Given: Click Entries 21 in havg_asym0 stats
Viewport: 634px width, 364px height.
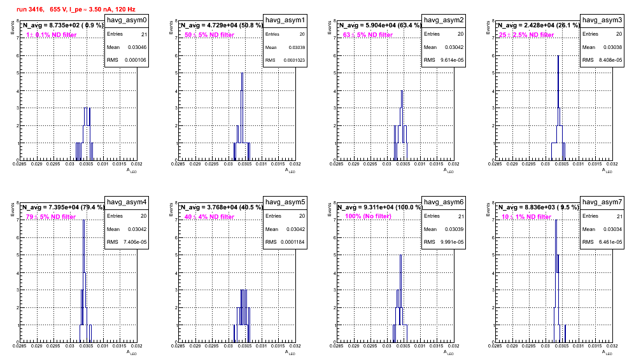Looking at the screenshot, I should pos(127,34).
